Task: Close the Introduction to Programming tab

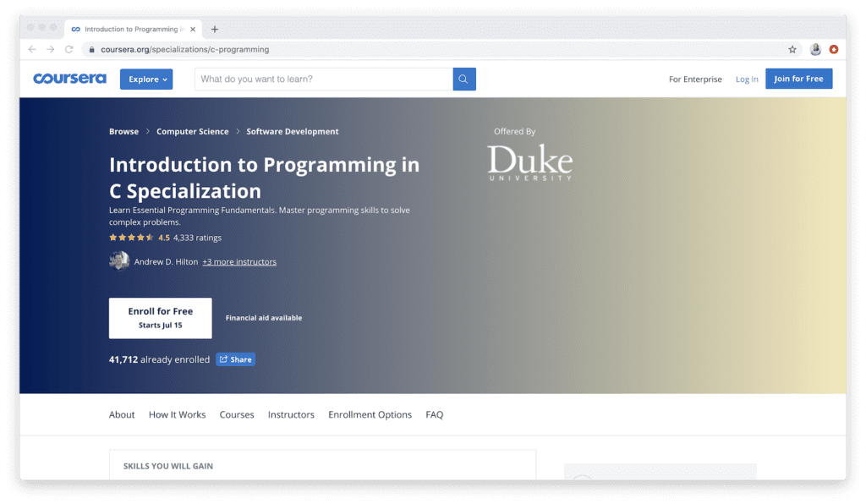Action: pyautogui.click(x=193, y=30)
